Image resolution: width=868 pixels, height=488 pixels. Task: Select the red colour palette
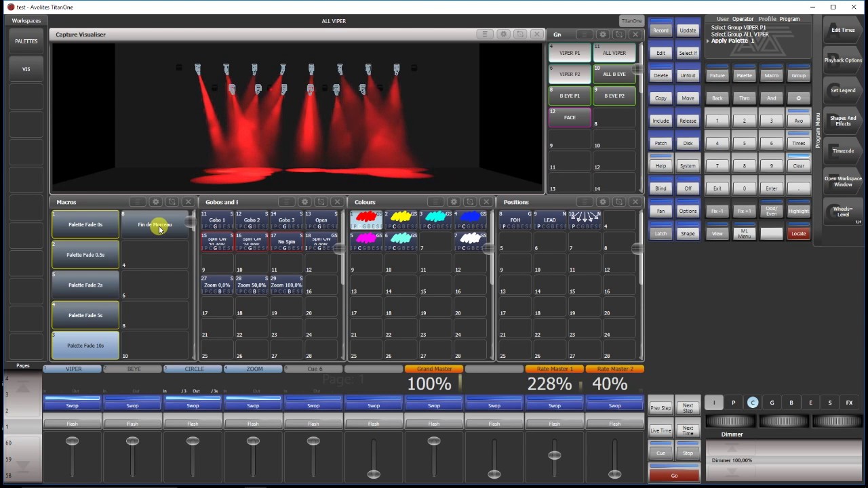(x=366, y=220)
